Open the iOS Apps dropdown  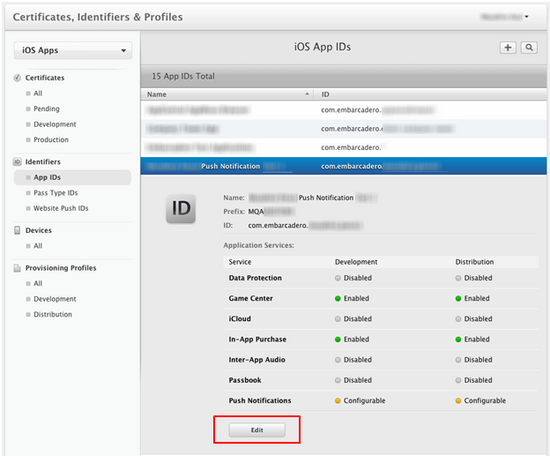(x=73, y=50)
